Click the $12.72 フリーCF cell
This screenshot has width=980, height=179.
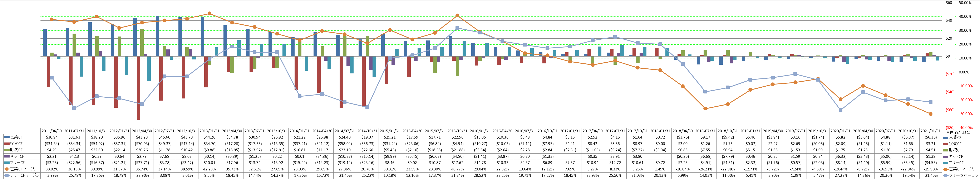(615, 163)
